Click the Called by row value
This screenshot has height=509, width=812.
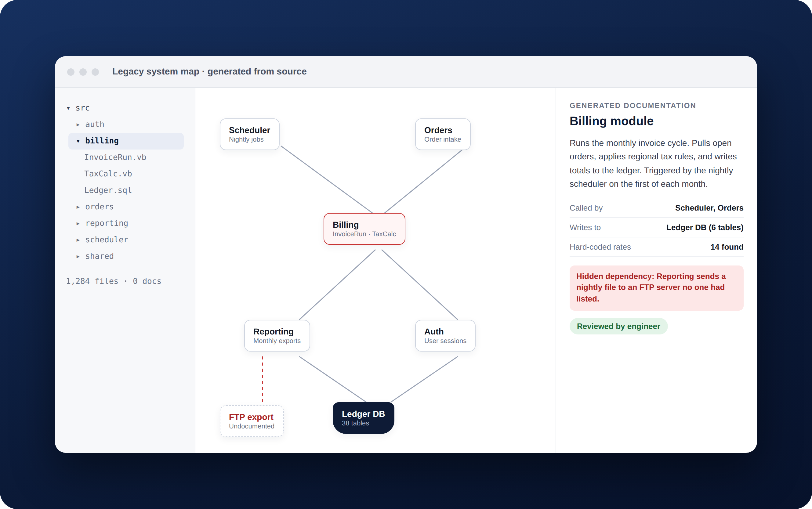[x=709, y=208]
